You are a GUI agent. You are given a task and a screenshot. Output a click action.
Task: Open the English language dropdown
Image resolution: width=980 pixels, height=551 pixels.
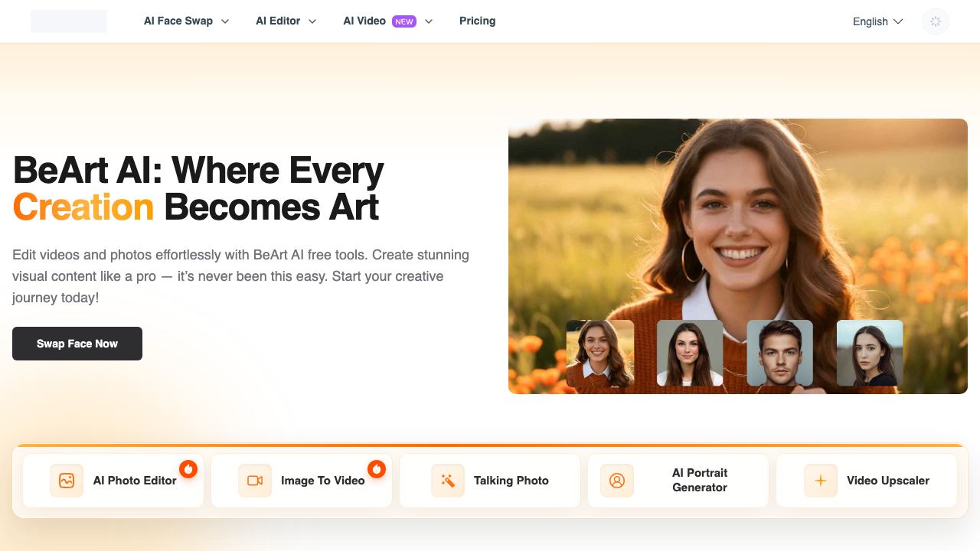[x=878, y=21]
